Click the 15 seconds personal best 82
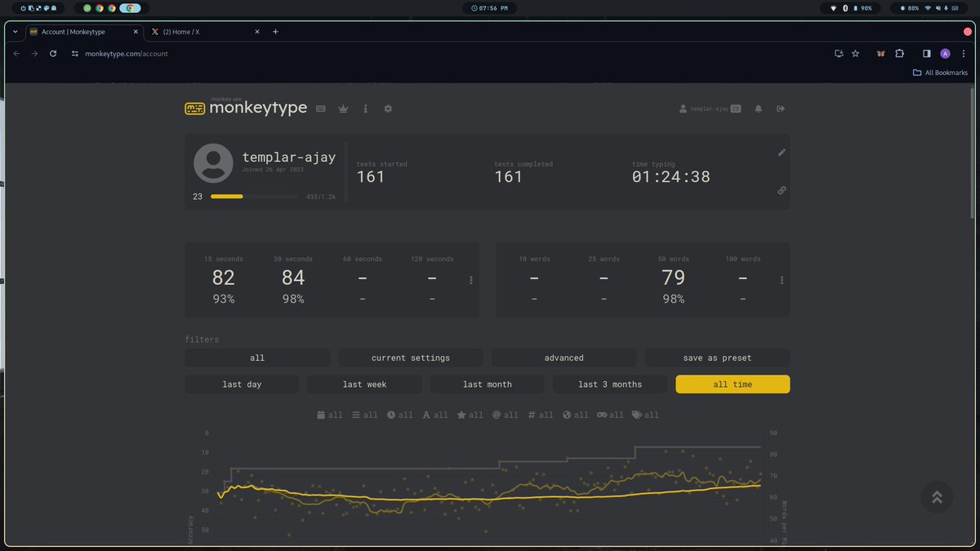 point(224,278)
